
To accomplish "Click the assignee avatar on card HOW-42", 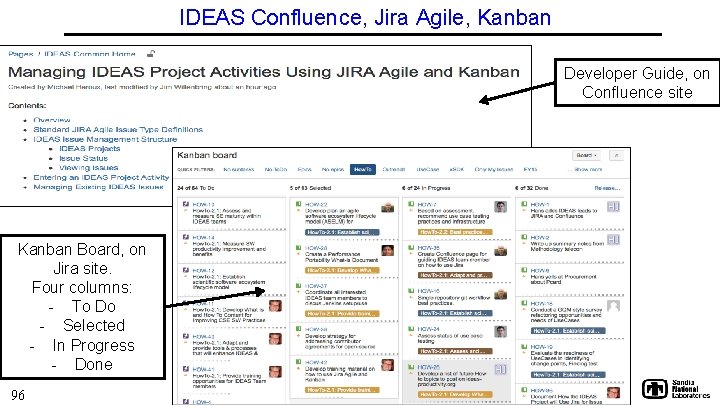I will coord(388,365).
